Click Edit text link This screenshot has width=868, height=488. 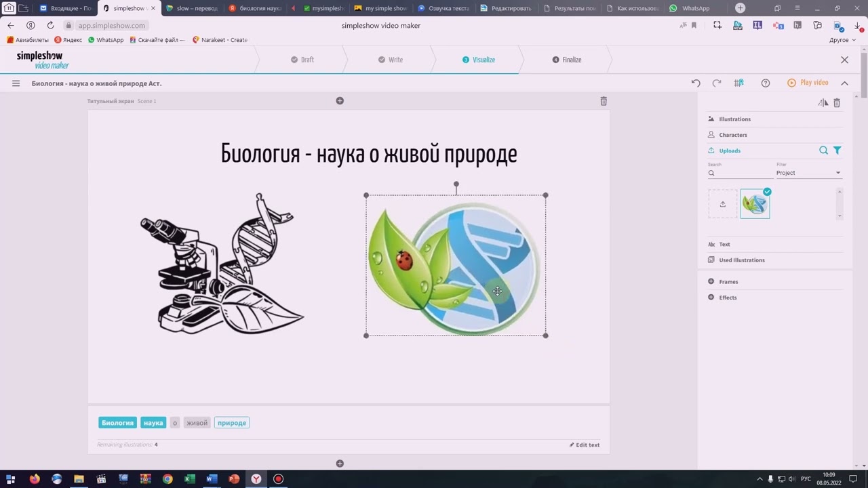tap(585, 445)
